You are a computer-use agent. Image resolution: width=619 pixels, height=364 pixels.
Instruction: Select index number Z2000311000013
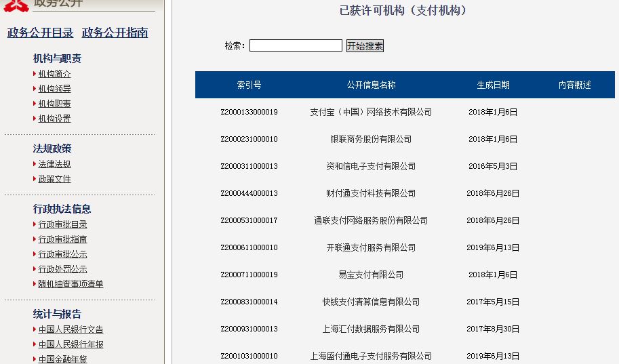249,166
